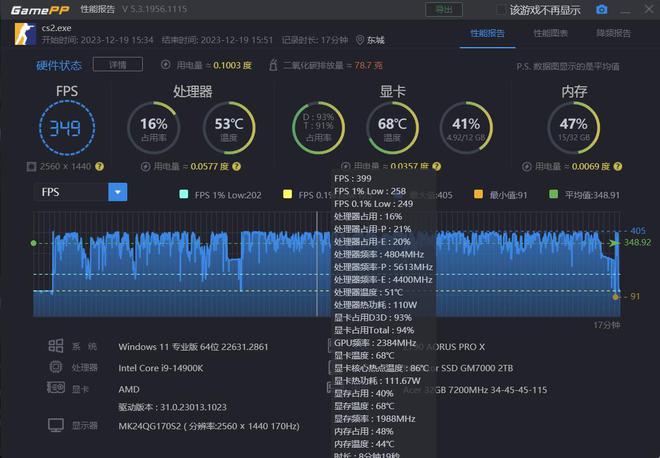Click the power usage icon beside 0.1003 度
Image resolution: width=660 pixels, height=458 pixels.
point(166,65)
